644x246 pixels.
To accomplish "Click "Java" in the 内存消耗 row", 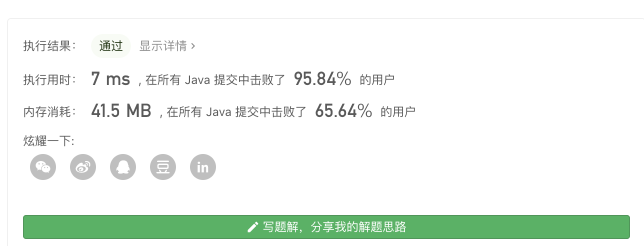I will click(x=218, y=112).
